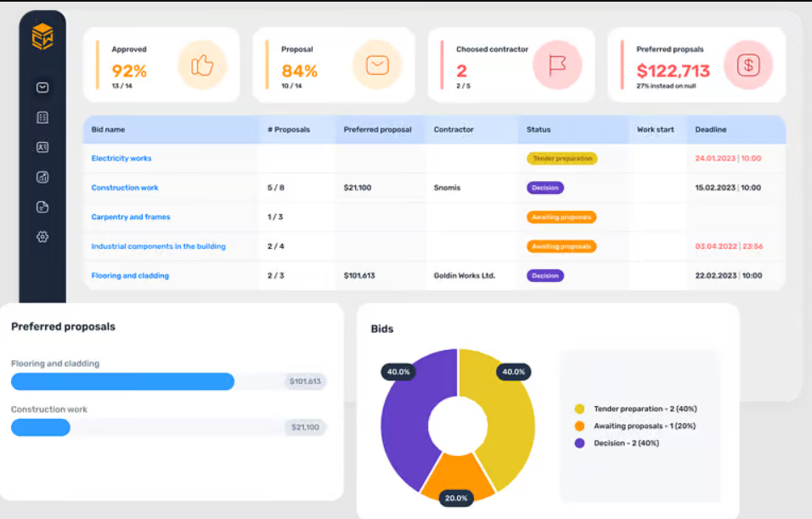Select the contacts card icon in sidebar
Image resolution: width=812 pixels, height=519 pixels.
pyautogui.click(x=42, y=147)
